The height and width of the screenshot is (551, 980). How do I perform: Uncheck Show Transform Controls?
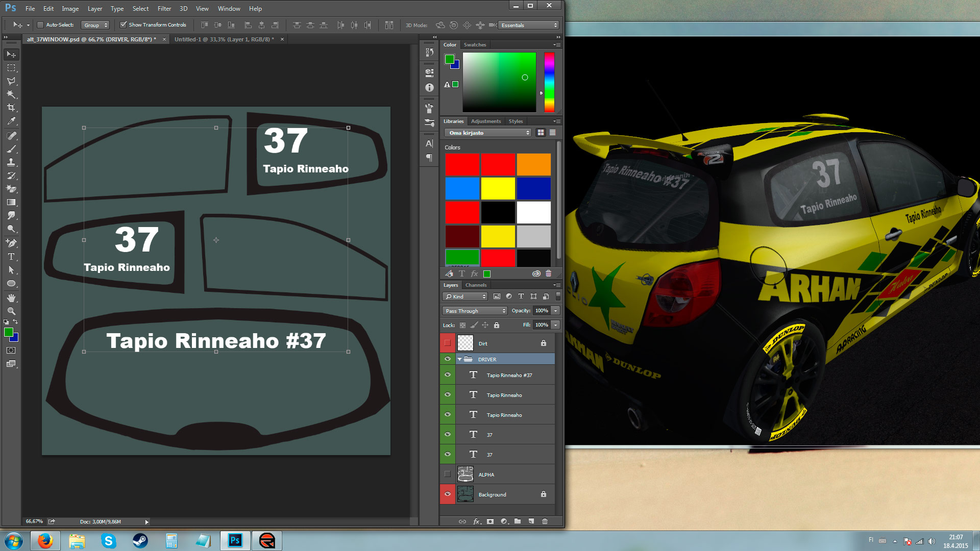point(123,25)
